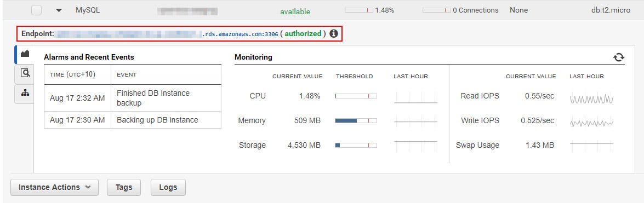View the Write IOPS sparkline chart
644x203 pixels.
(591, 121)
